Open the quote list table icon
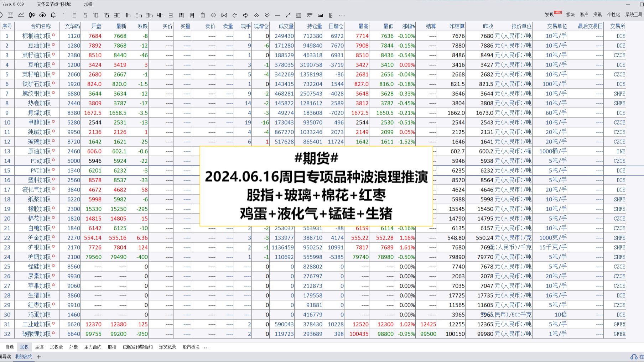Screen dimensions: 644x362 point(11,15)
